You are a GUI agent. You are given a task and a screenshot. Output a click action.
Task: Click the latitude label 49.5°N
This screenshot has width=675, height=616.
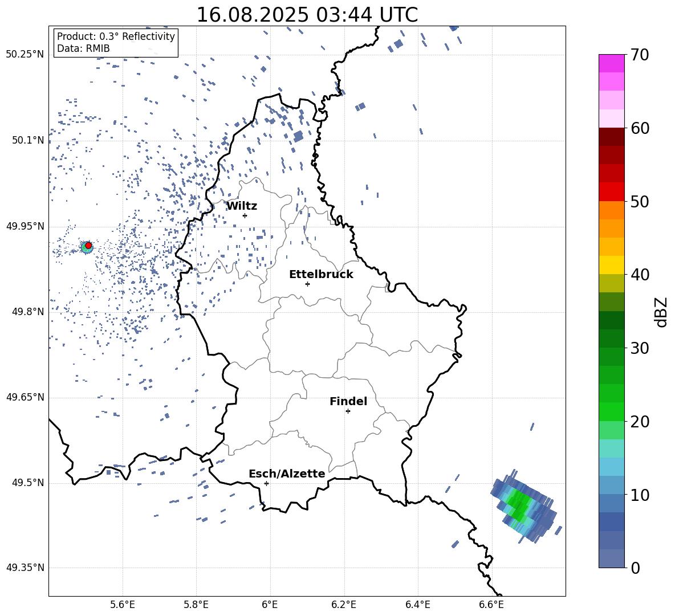(x=28, y=483)
